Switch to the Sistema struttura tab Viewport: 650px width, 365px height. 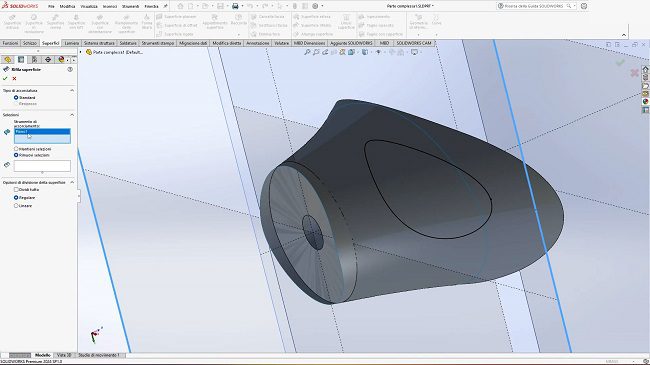tap(99, 43)
